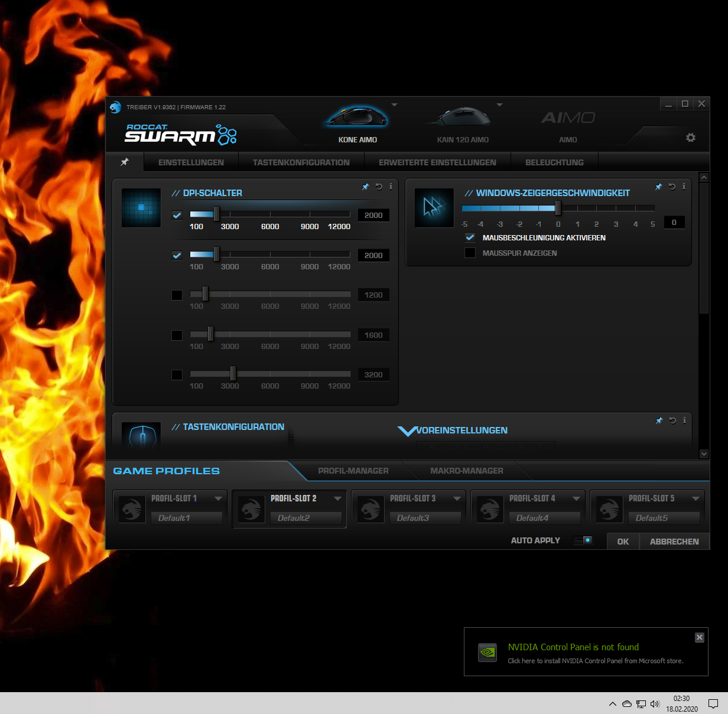
Task: Open the Erweiterte Einstellungen tab
Action: [x=437, y=162]
